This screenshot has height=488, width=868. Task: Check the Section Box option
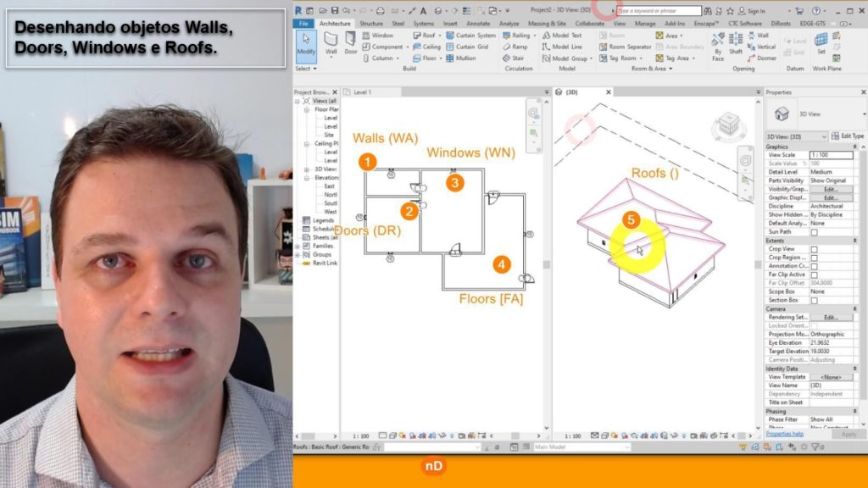pyautogui.click(x=815, y=300)
